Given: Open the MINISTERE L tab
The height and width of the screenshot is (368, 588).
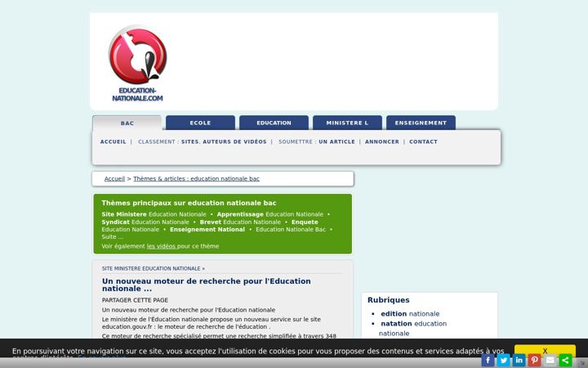Looking at the screenshot, I should (347, 123).
